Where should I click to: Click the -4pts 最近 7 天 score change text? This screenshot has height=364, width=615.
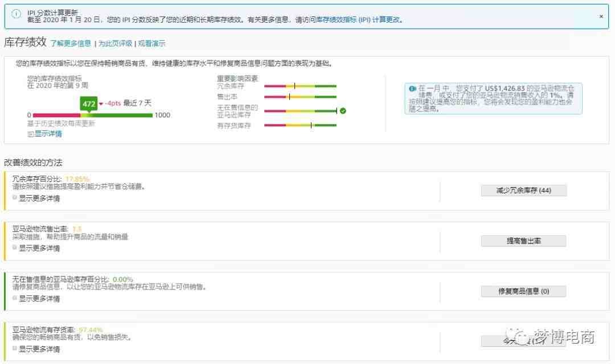128,103
